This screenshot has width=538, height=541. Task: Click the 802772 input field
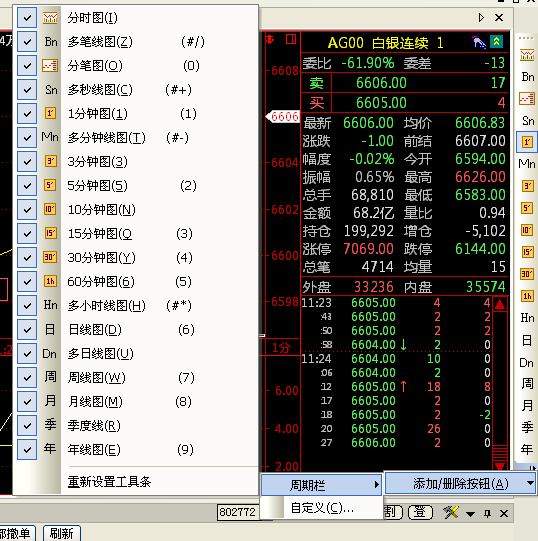pos(237,512)
